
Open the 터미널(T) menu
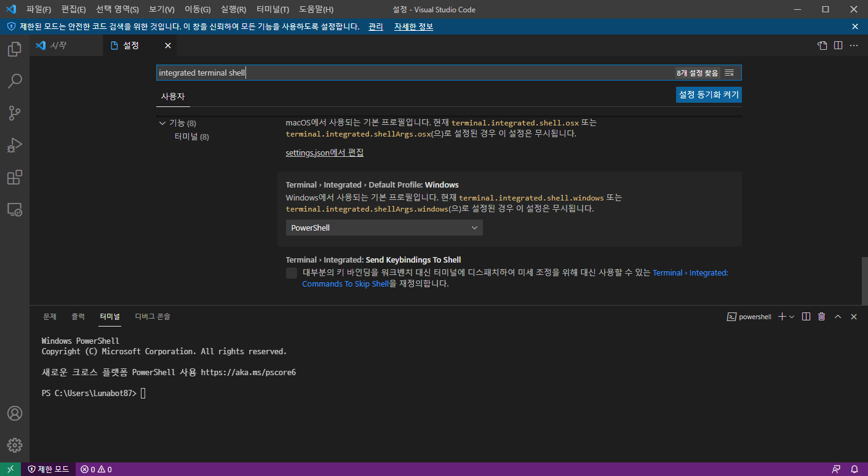click(x=273, y=9)
